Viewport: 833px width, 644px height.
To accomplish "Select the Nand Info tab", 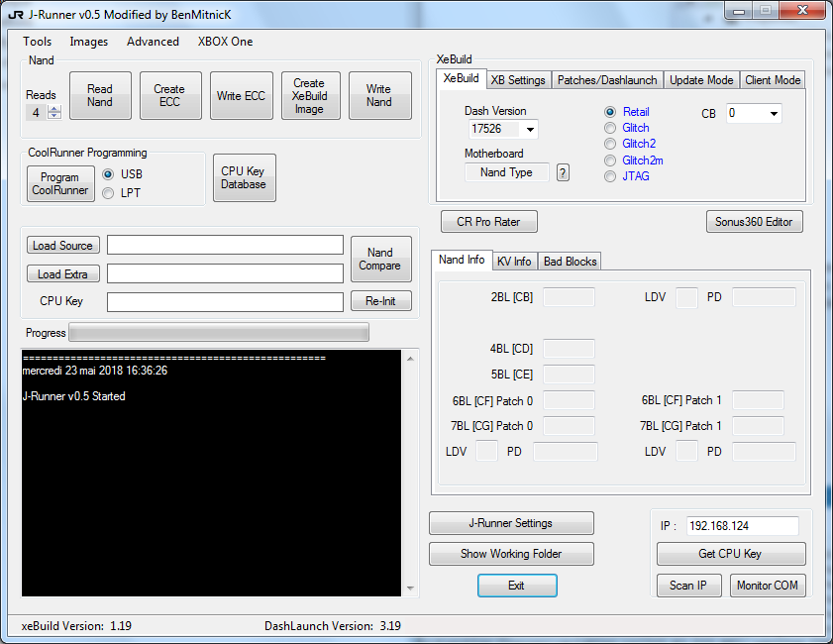I will pos(462,260).
